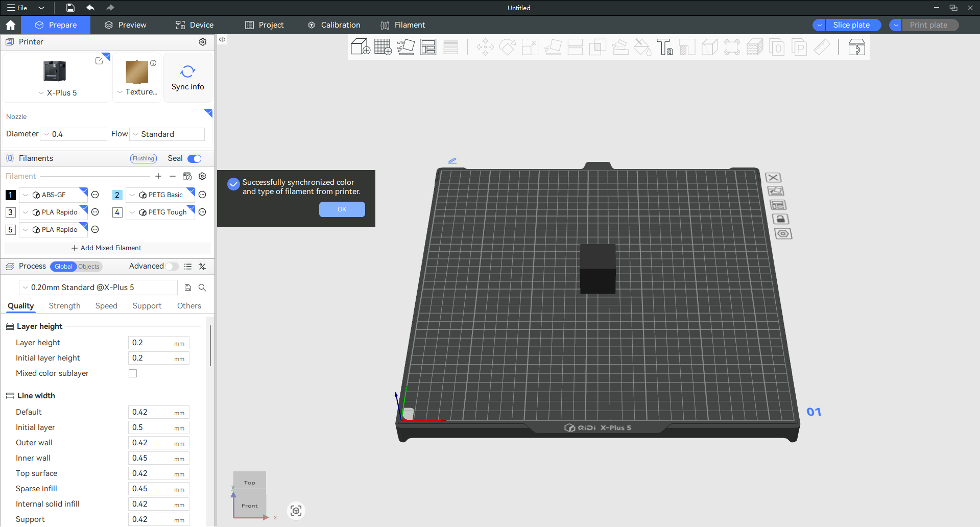Check the Mixed color sublayer box
The width and height of the screenshot is (980, 527).
(x=133, y=373)
